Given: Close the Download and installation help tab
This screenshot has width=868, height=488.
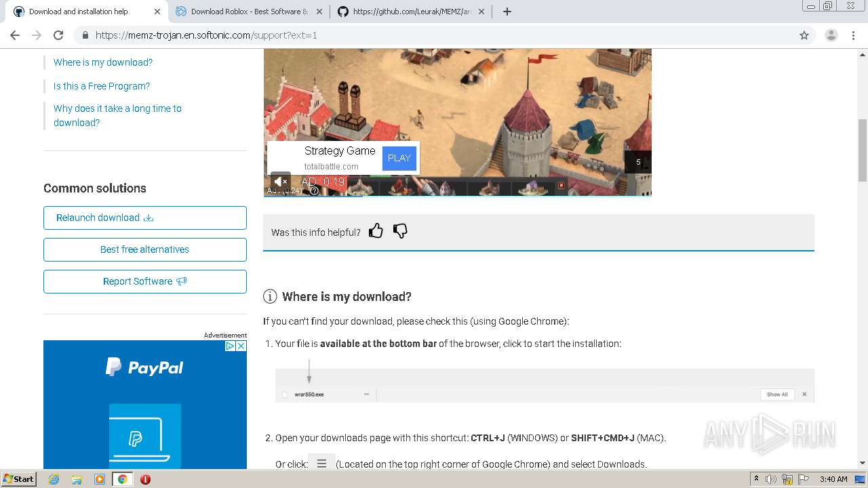Looking at the screenshot, I should pos(157,12).
